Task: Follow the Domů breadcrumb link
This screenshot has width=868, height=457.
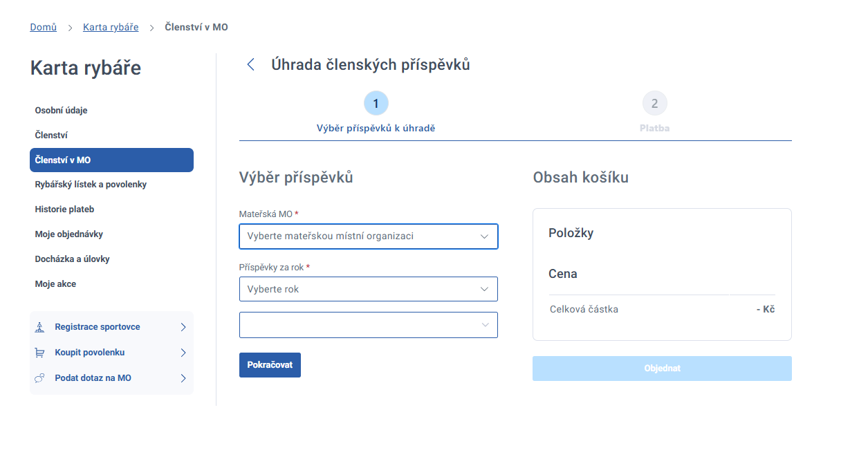Action: click(x=44, y=28)
